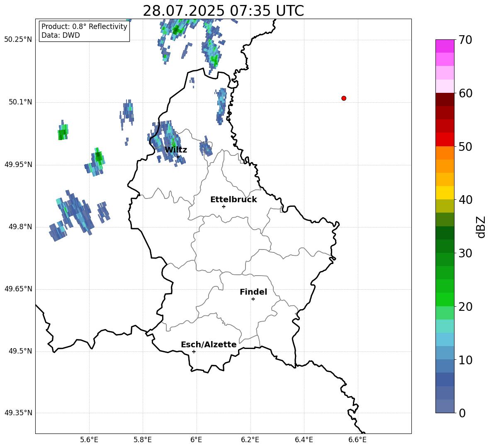Select the plus marker below Esch/Alzette label
491x448 pixels.
[x=194, y=351]
